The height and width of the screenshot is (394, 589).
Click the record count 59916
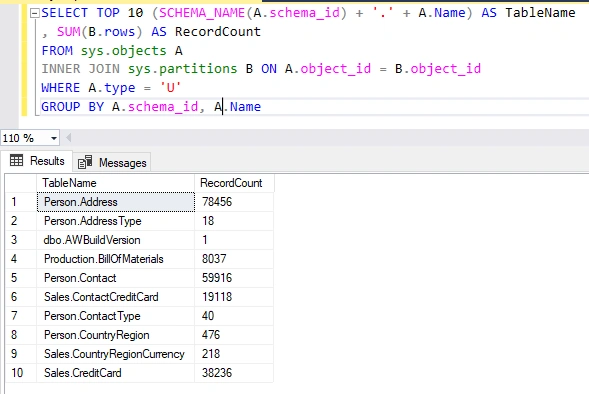coord(234,278)
